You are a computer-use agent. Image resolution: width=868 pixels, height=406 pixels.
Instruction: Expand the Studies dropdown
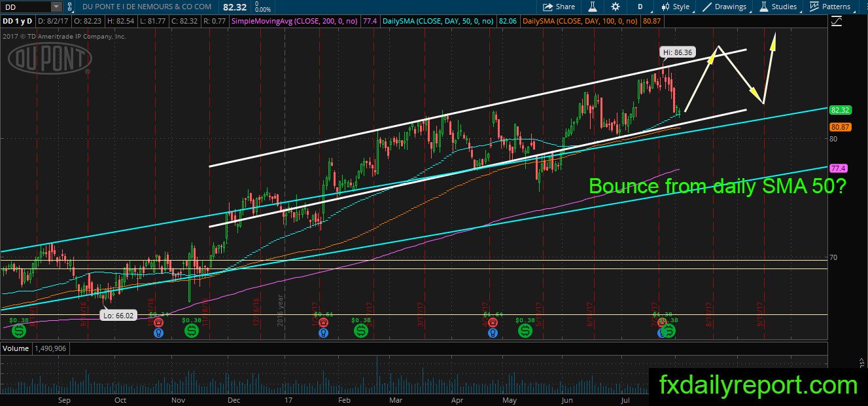(782, 7)
